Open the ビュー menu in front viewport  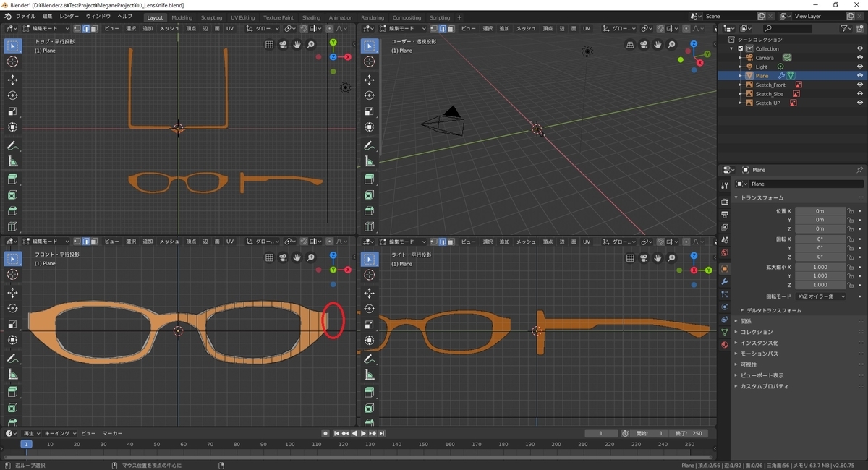(112, 241)
